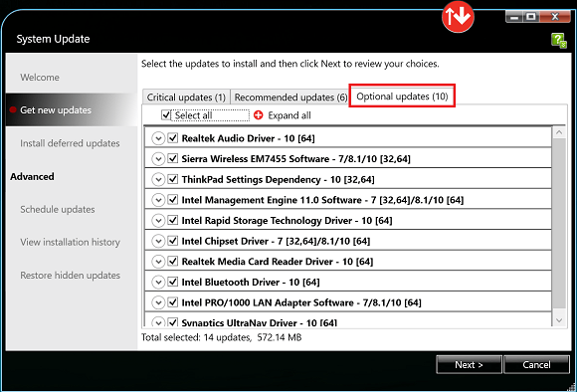Click 'Realtek Media Card Reader Driver' row text

[278, 262]
